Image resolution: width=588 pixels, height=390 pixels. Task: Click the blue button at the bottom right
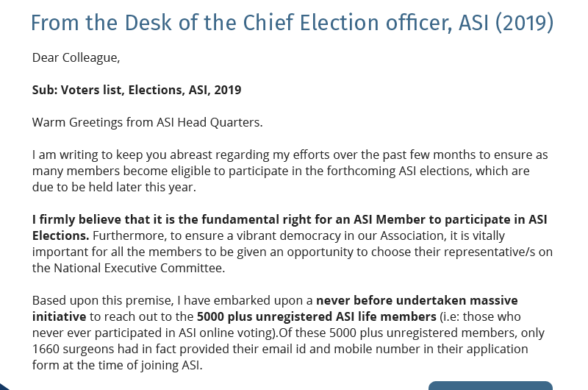(490, 385)
